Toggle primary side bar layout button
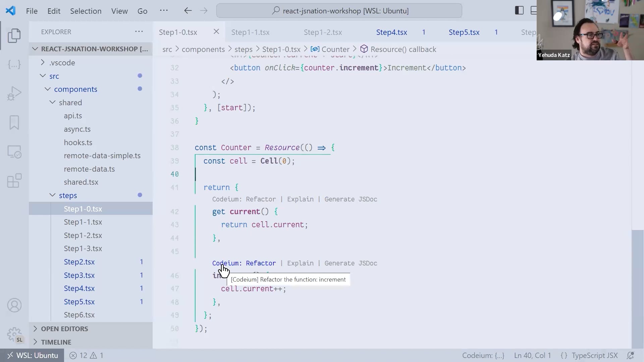 (x=519, y=11)
